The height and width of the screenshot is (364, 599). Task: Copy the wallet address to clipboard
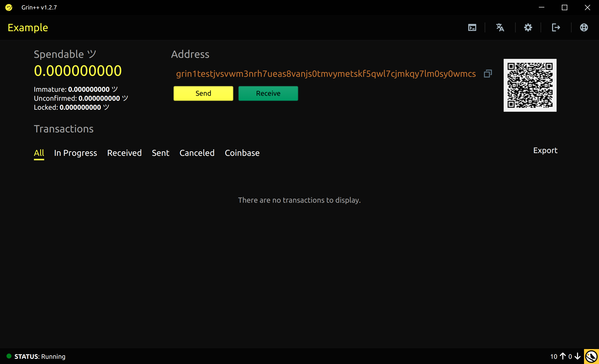488,74
